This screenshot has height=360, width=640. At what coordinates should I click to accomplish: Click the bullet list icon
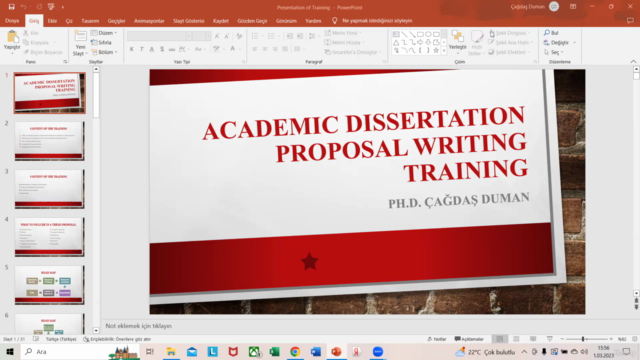(255, 36)
